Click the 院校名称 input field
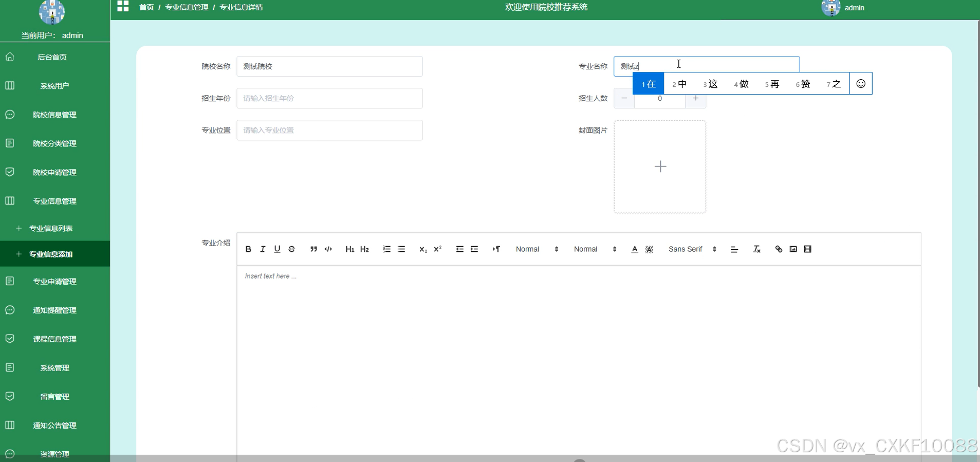The width and height of the screenshot is (980, 462). 329,66
